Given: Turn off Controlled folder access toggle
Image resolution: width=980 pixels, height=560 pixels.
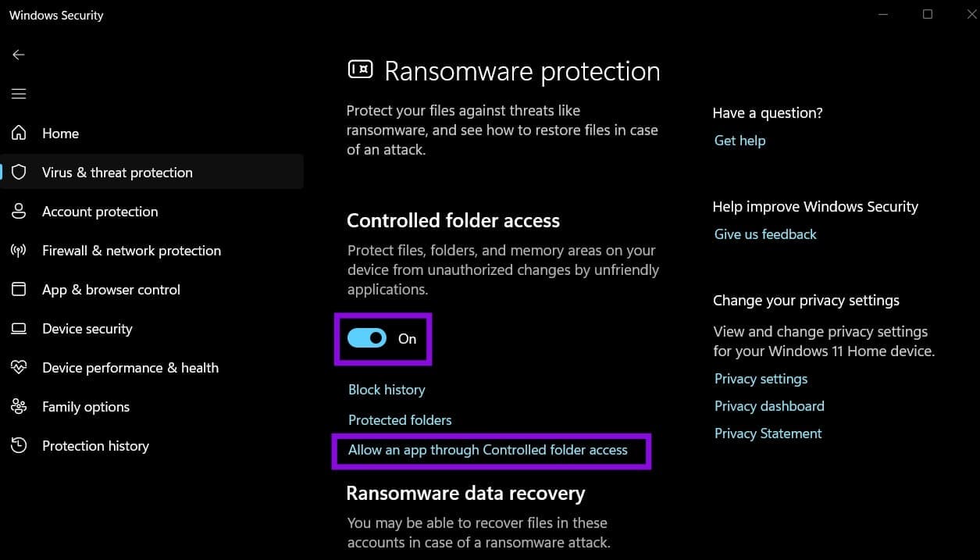Looking at the screenshot, I should point(367,338).
